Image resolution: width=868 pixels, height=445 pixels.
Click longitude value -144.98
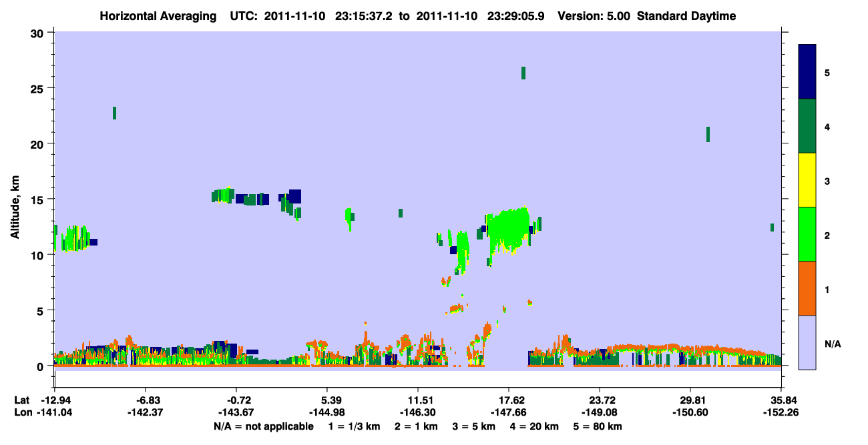[327, 412]
